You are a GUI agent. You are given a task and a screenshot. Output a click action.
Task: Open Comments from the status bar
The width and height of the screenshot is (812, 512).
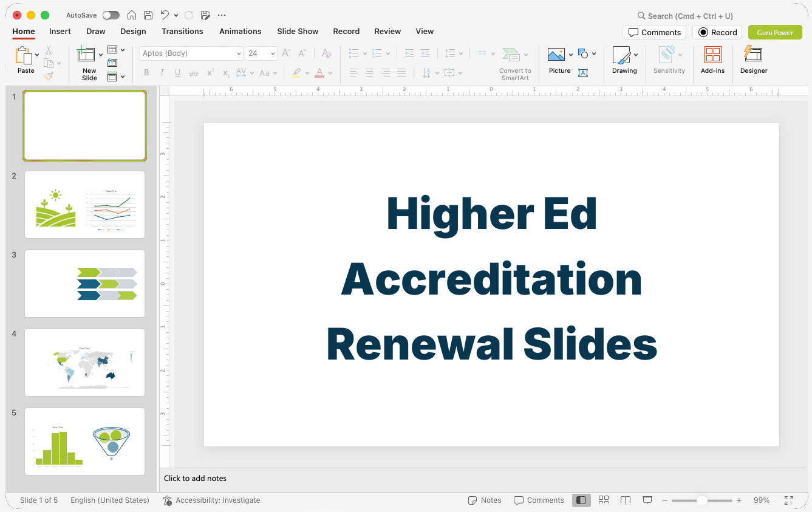[x=539, y=500]
